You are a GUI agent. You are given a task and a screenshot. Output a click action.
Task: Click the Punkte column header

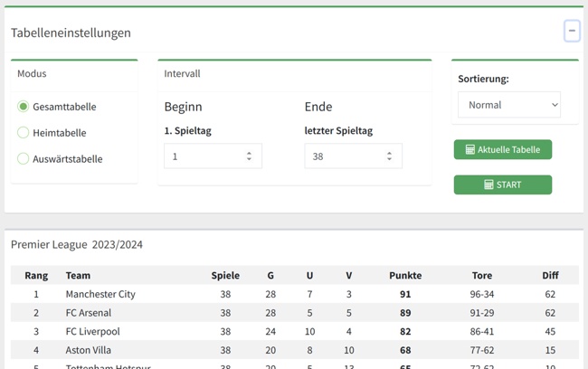coord(405,275)
